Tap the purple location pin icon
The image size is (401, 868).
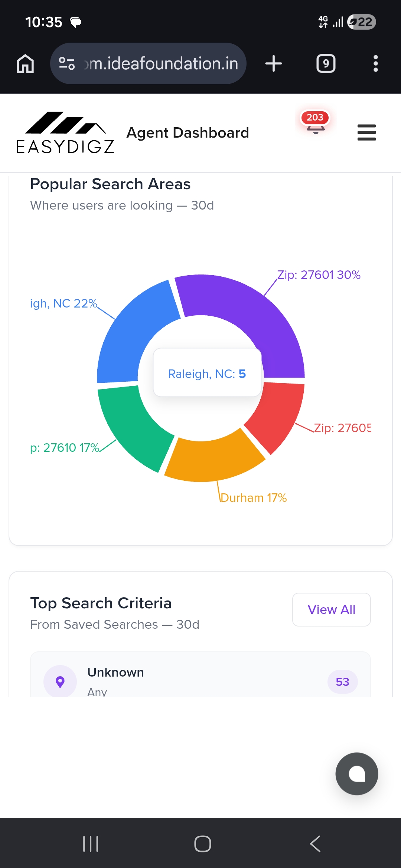coord(60,681)
